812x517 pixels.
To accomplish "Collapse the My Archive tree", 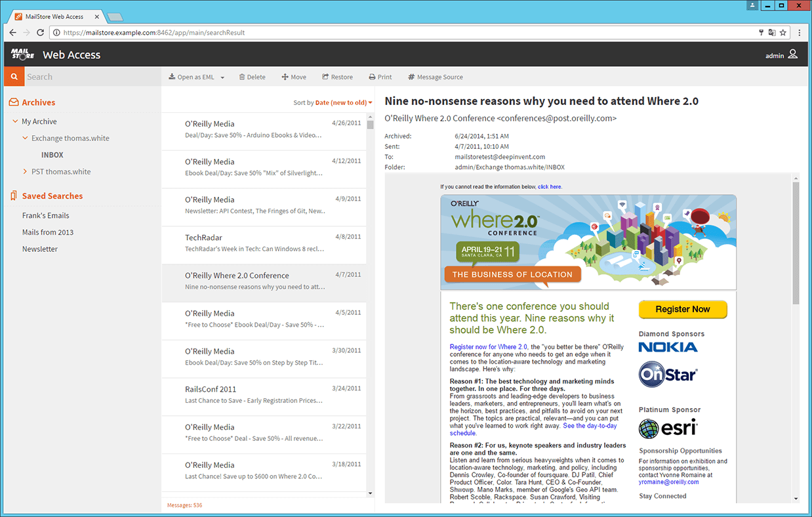I will click(14, 121).
